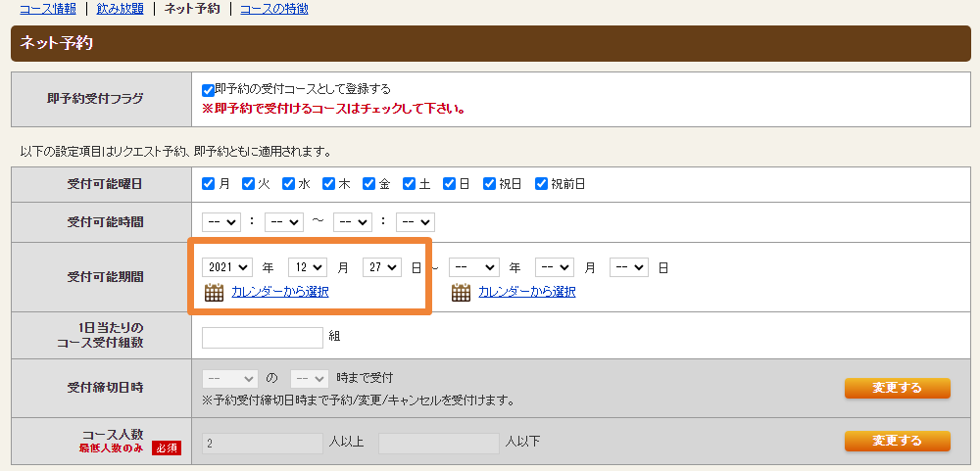Toggle the 土 weekday checkbox
The image size is (980, 471).
[x=409, y=184]
